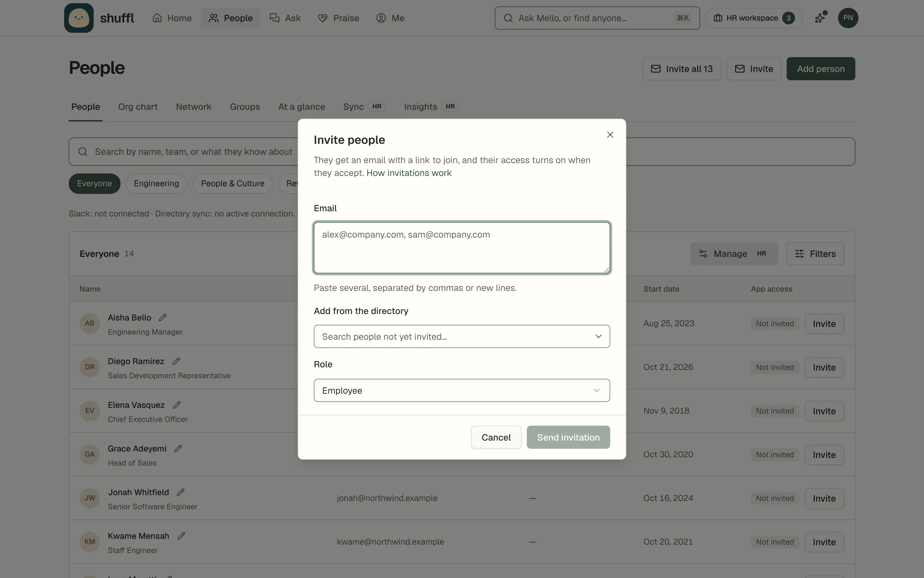Open the Me nav item

tap(390, 18)
